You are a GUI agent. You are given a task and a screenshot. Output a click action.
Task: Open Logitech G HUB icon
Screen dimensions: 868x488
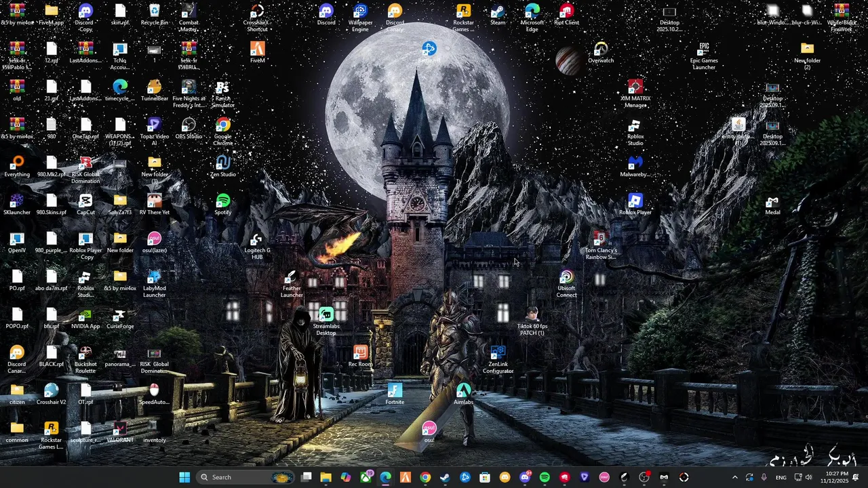[x=257, y=245]
